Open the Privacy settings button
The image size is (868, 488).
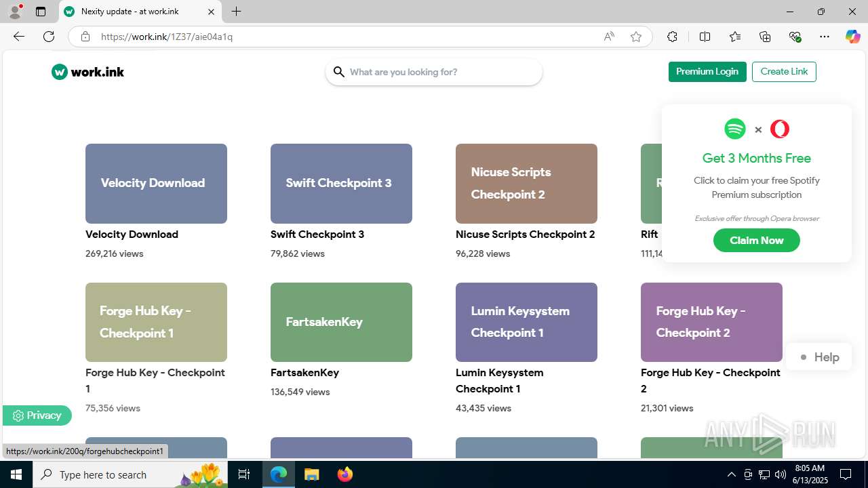pos(37,415)
